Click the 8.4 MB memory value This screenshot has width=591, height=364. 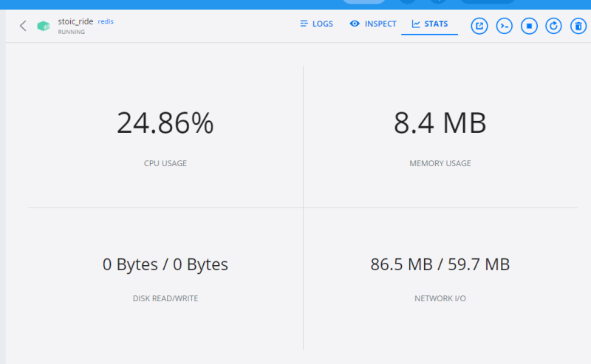440,123
